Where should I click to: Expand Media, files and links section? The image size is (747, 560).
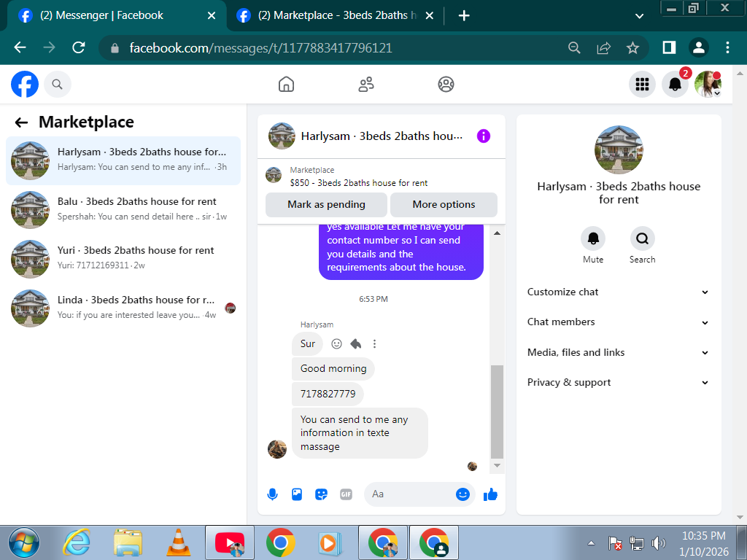[x=618, y=353]
